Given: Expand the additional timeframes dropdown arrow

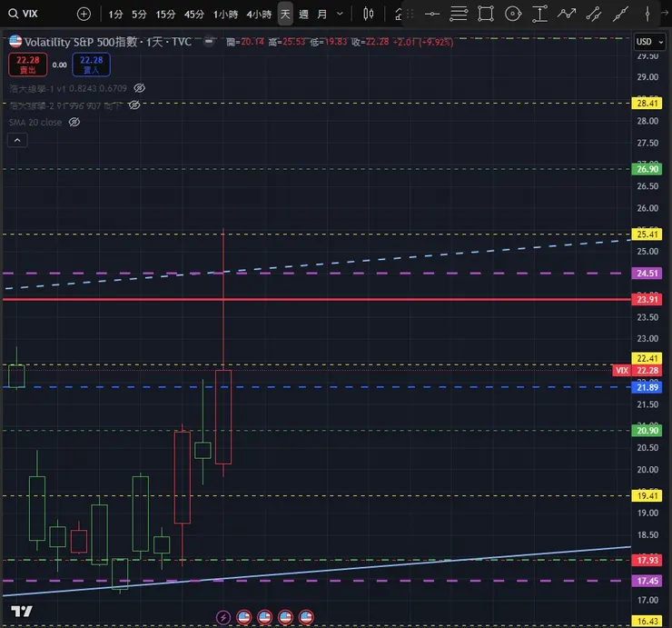Looking at the screenshot, I should click(x=340, y=15).
